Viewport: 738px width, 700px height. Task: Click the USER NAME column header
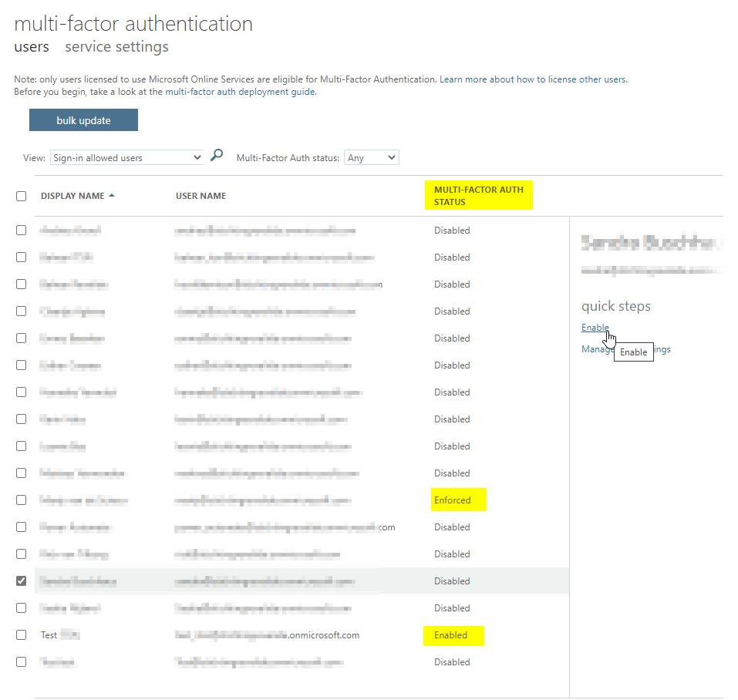[201, 196]
